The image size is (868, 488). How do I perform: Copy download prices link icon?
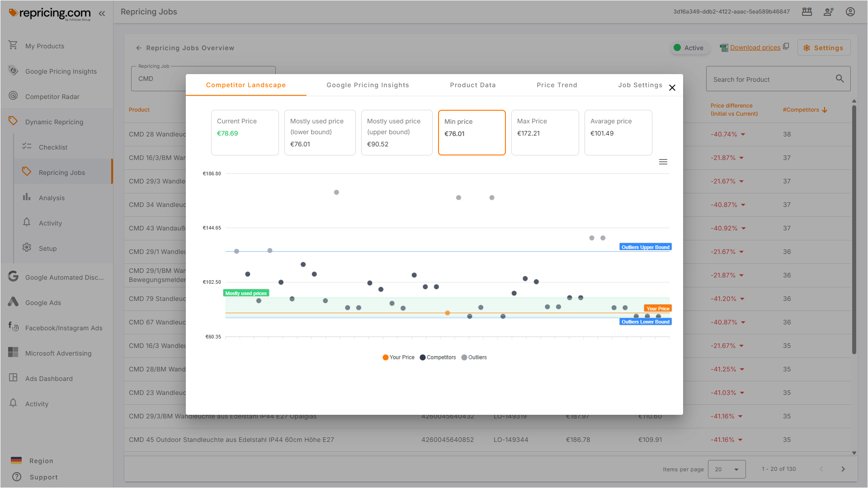click(786, 47)
